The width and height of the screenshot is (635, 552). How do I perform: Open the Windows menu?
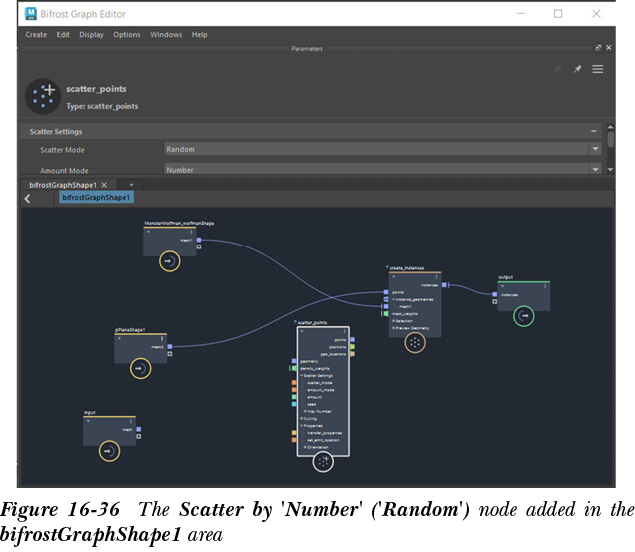click(x=166, y=34)
